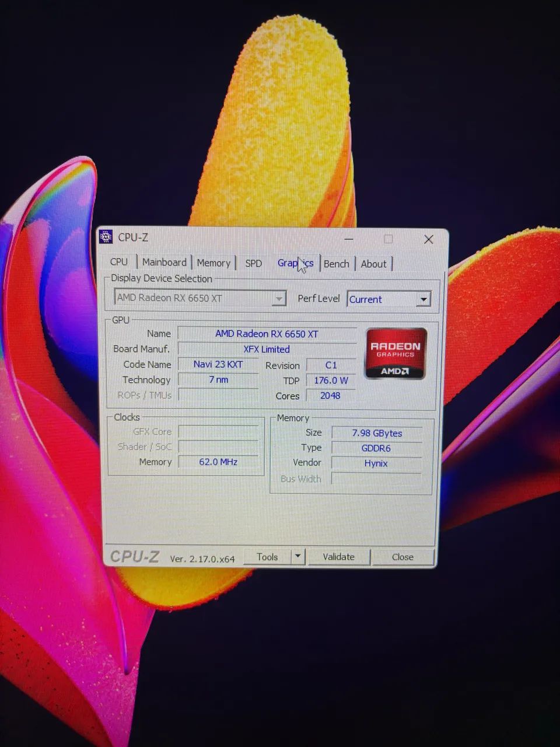Click the empty ROPs / TMUs field
560x747 pixels.
pyautogui.click(x=218, y=395)
